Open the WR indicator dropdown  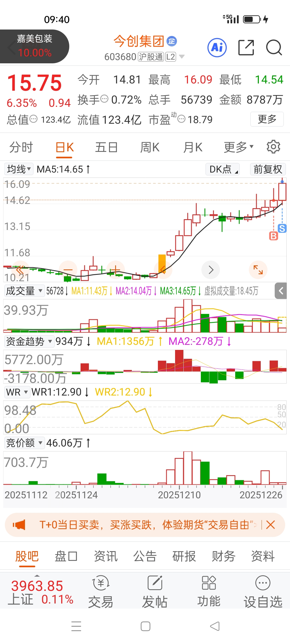17,392
